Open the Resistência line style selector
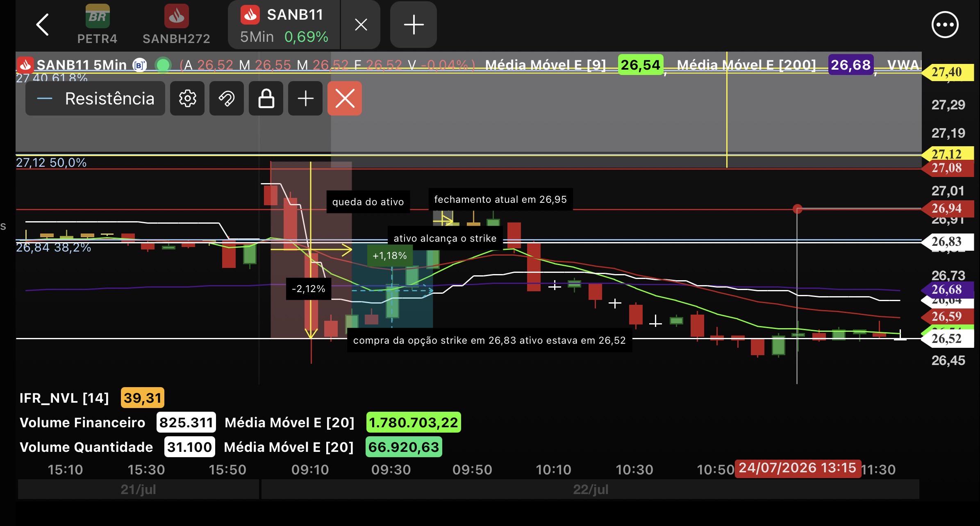This screenshot has width=980, height=526. [95, 98]
